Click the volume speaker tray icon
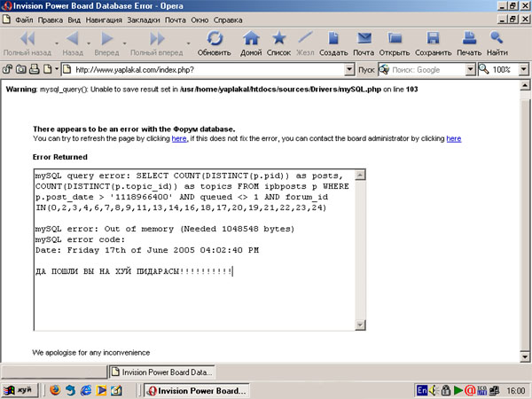Image resolution: width=532 pixels, height=399 pixels. click(434, 390)
